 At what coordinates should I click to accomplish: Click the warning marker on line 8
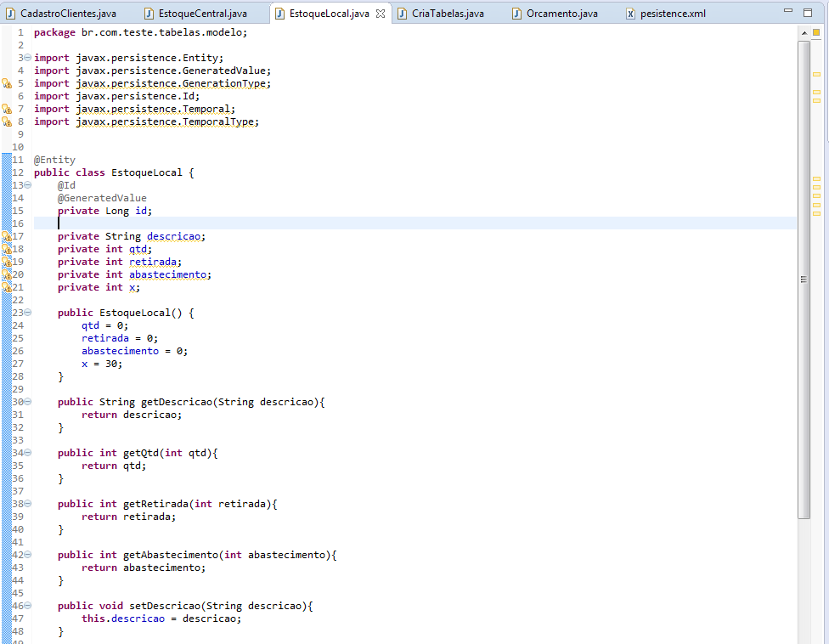coord(6,121)
